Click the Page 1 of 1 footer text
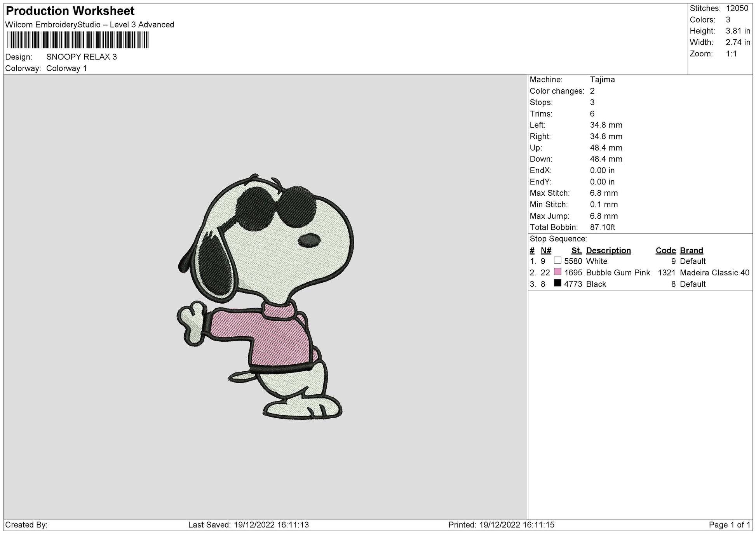Screen dimensions: 756x534 pos(730,525)
